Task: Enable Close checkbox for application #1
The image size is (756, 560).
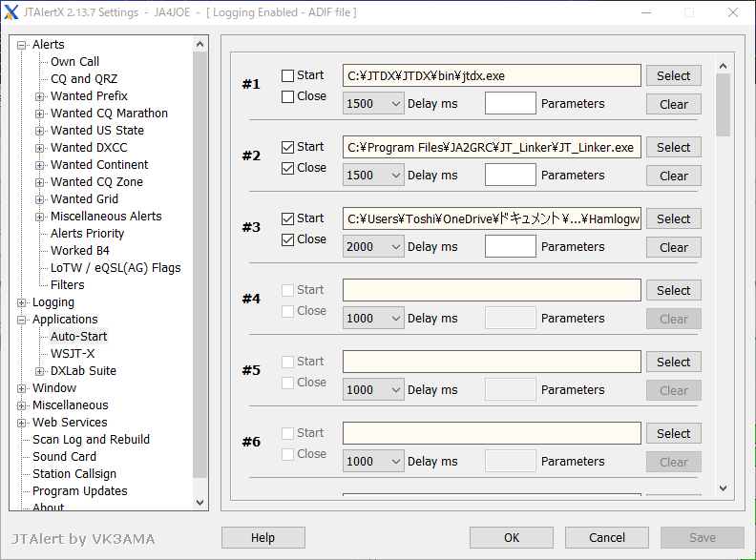Action: click(x=287, y=96)
